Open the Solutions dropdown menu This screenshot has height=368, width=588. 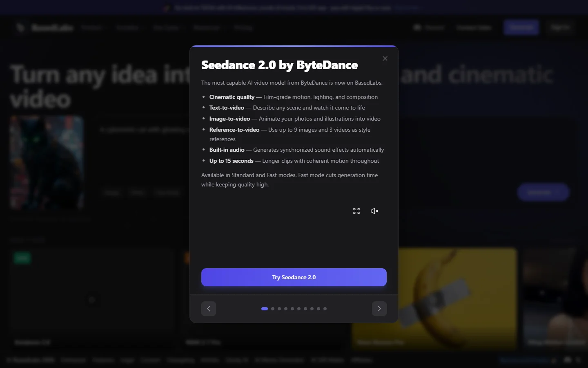[x=128, y=27]
